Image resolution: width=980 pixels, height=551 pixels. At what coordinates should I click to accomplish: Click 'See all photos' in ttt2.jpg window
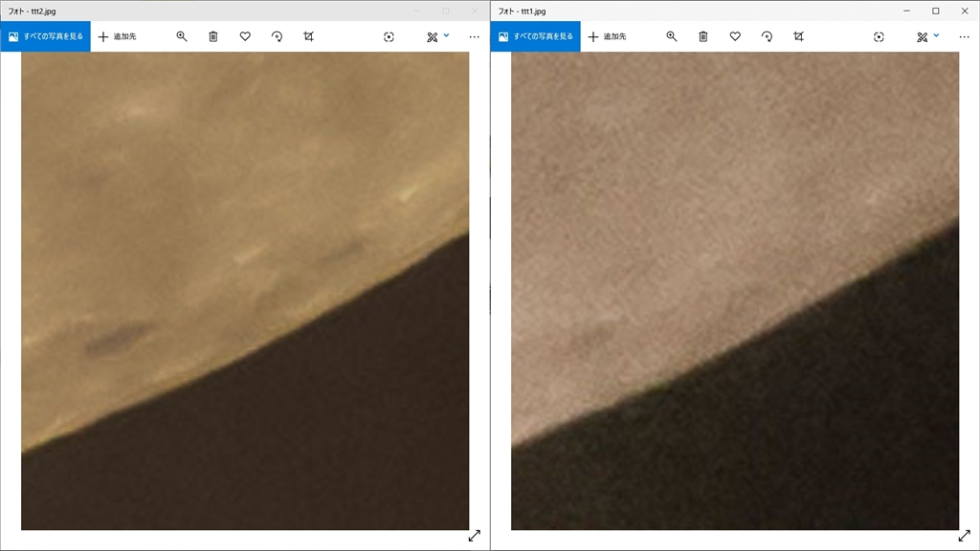pos(46,36)
